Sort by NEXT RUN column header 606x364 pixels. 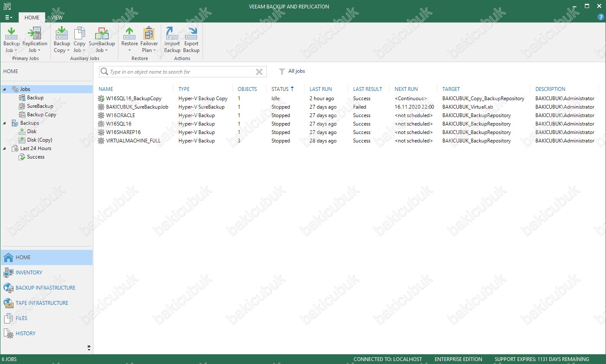pyautogui.click(x=406, y=89)
